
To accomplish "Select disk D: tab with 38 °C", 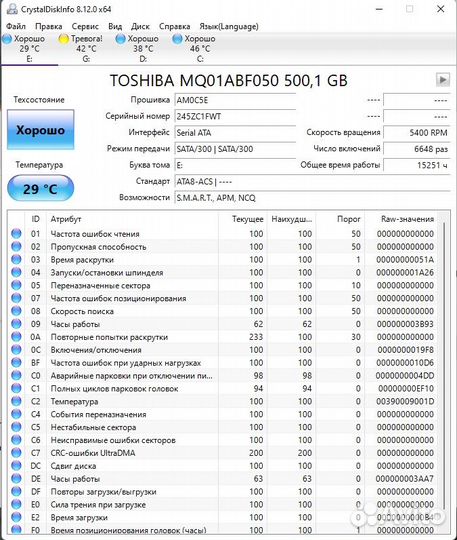I will point(143,49).
